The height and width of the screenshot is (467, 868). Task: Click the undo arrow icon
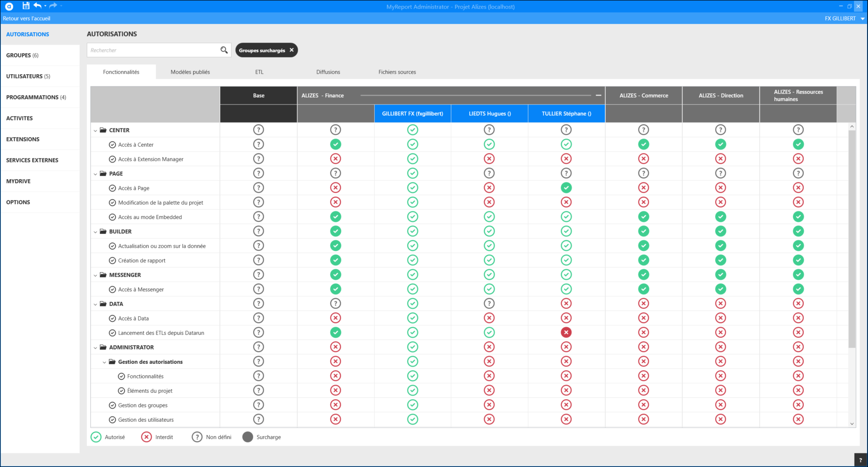(x=38, y=6)
